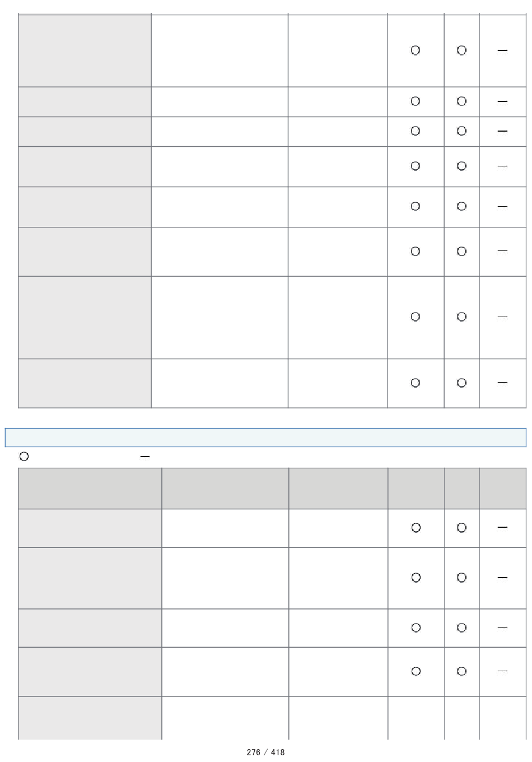Click the page number 276 / 418

coord(265,752)
